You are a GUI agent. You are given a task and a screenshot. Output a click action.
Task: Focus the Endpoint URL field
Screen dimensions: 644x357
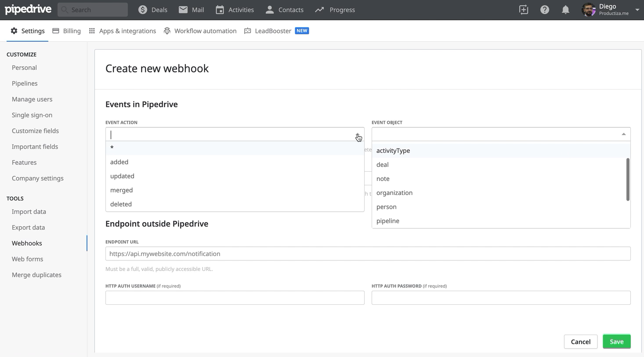[x=368, y=254]
